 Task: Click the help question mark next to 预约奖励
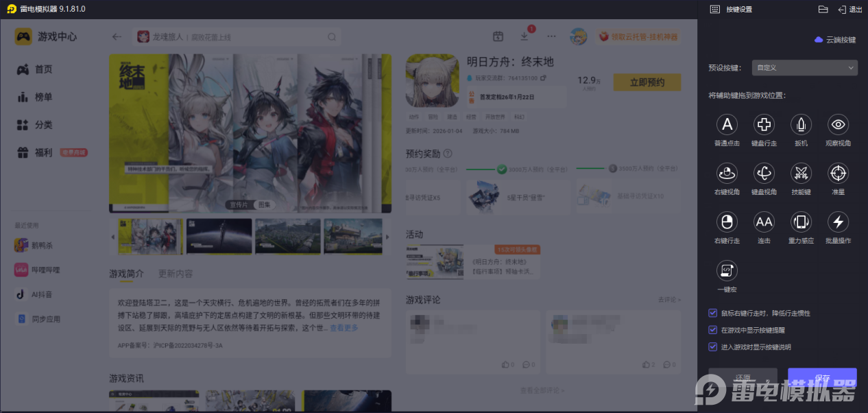coord(448,154)
